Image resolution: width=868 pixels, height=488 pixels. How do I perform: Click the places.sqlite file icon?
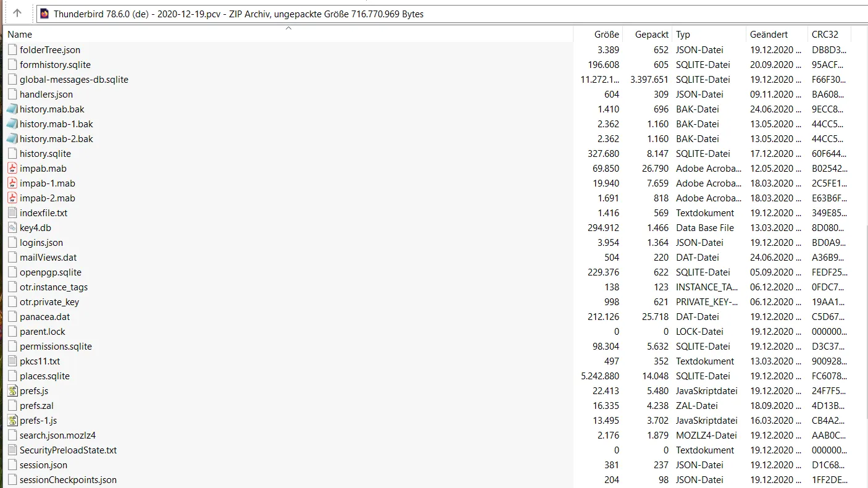[x=12, y=376]
